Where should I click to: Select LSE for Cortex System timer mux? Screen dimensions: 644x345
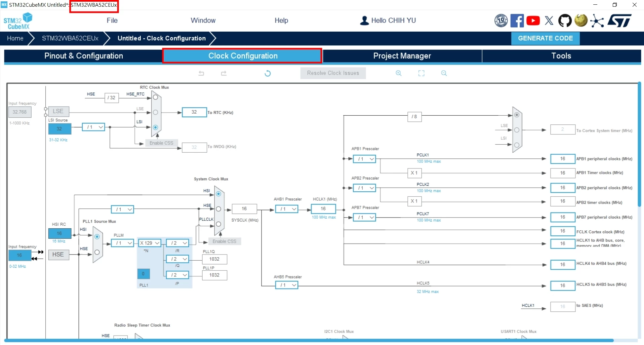pos(517,130)
